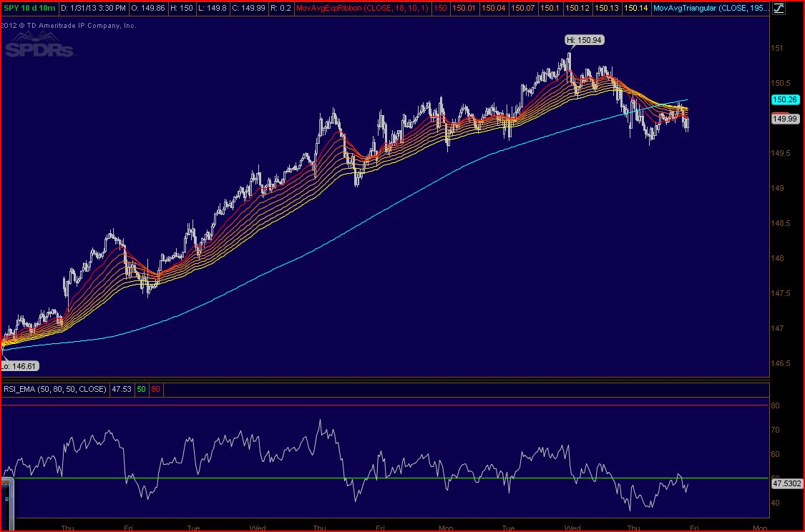Viewport: 805px width, 532px height.
Task: Click ribbon value 150.07 in header
Action: (522, 8)
